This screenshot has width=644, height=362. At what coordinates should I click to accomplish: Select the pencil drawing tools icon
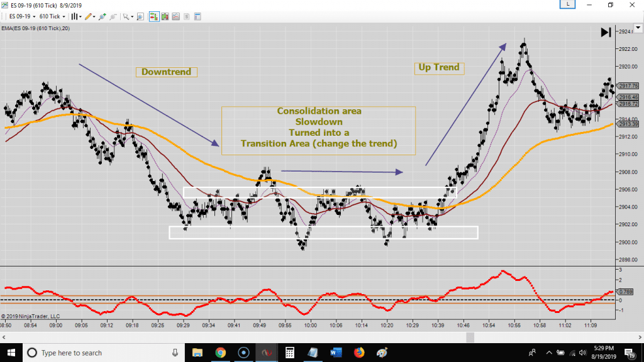click(88, 16)
